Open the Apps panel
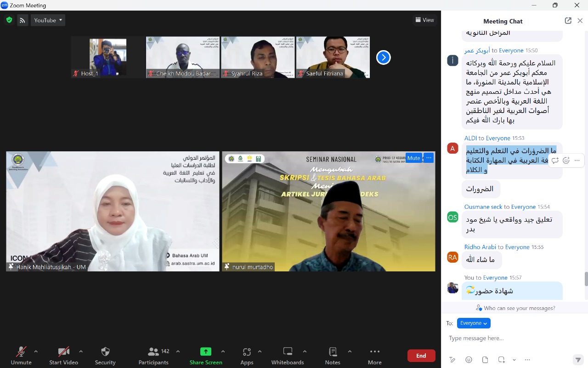 [247, 356]
